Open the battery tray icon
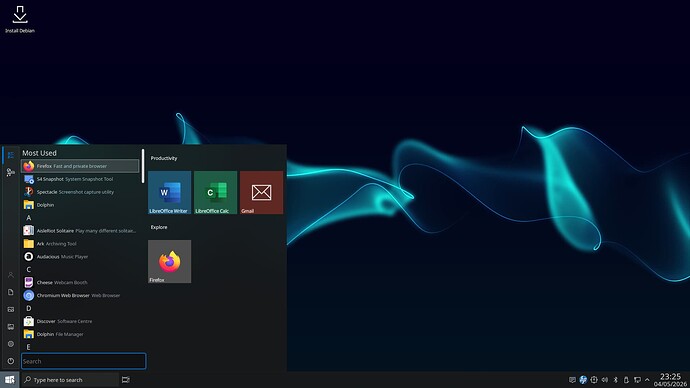Screen dimensions: 690x388 click(x=626, y=380)
